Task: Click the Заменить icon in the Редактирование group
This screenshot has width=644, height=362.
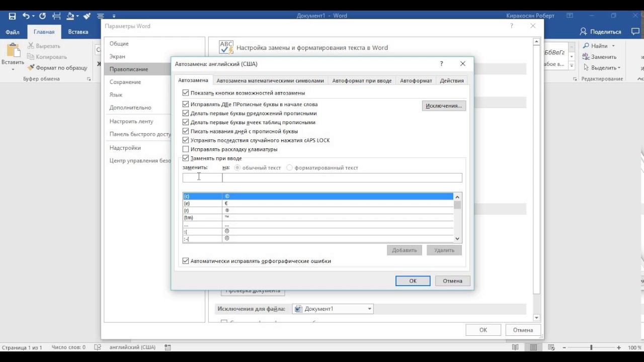Action: [x=586, y=57]
